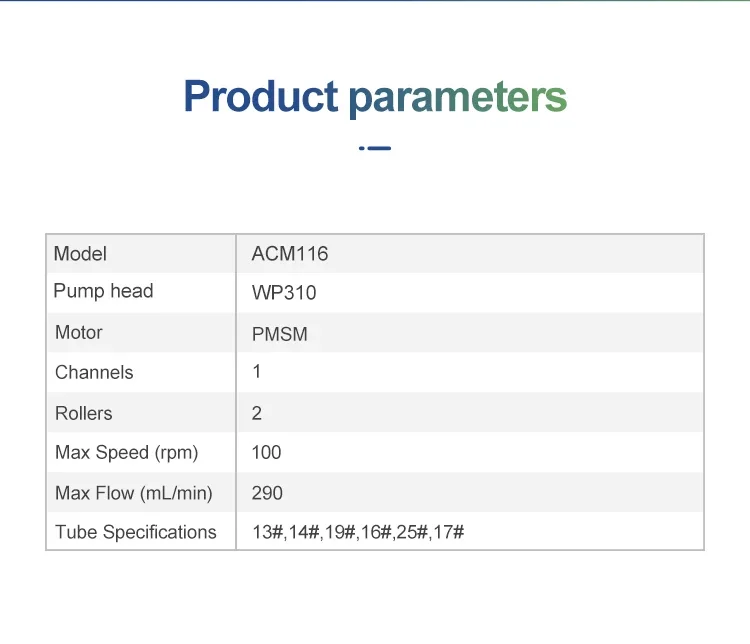Select the Max Speed (rpm) label
Screen dimensions: 750x644
tap(127, 452)
